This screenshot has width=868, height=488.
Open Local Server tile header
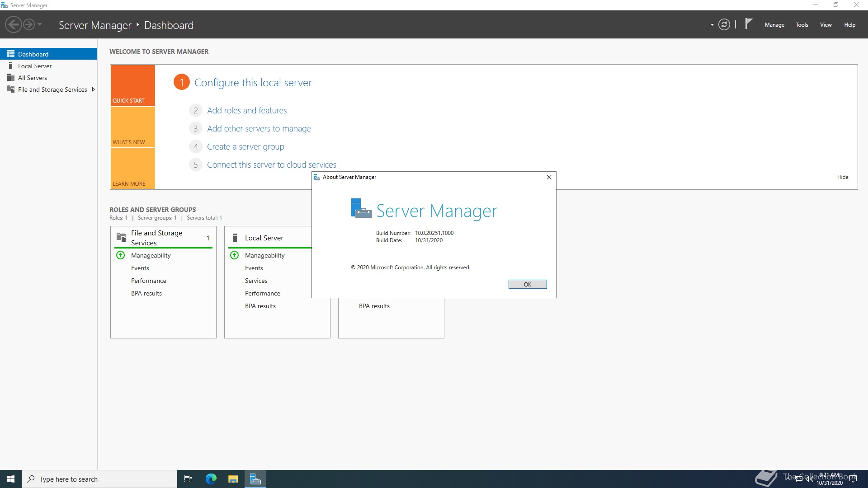(x=270, y=238)
